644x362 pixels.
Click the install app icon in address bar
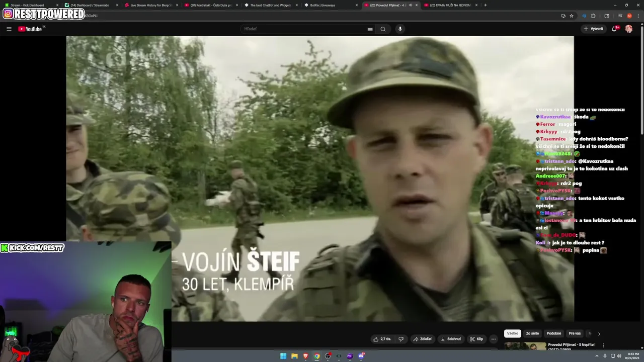[x=563, y=16]
